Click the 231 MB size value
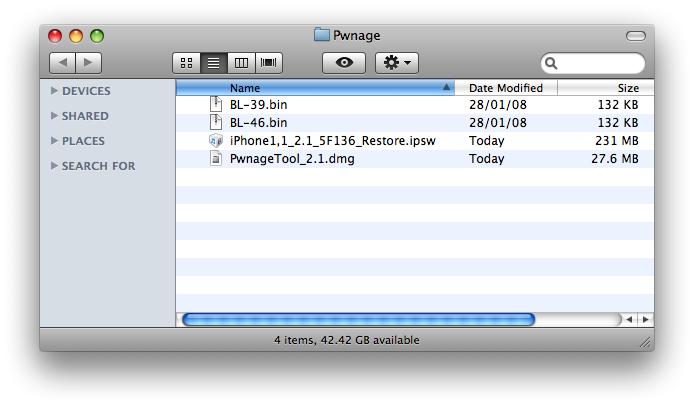The width and height of the screenshot is (694, 406). point(617,141)
